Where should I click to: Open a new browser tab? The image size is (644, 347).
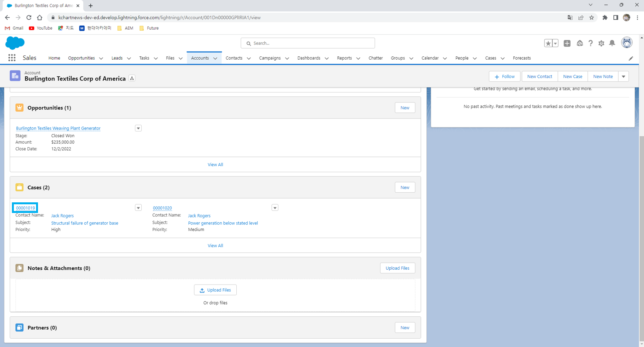(90, 5)
